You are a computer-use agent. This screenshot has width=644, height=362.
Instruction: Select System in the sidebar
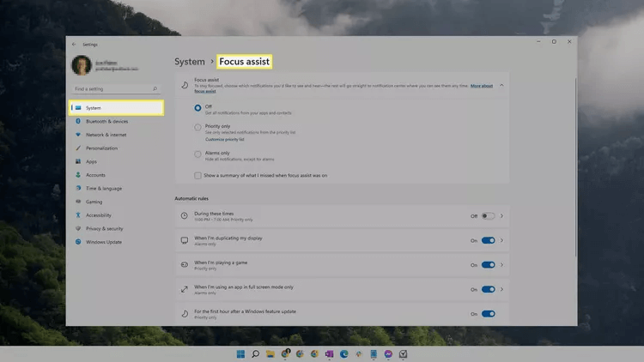(x=116, y=107)
